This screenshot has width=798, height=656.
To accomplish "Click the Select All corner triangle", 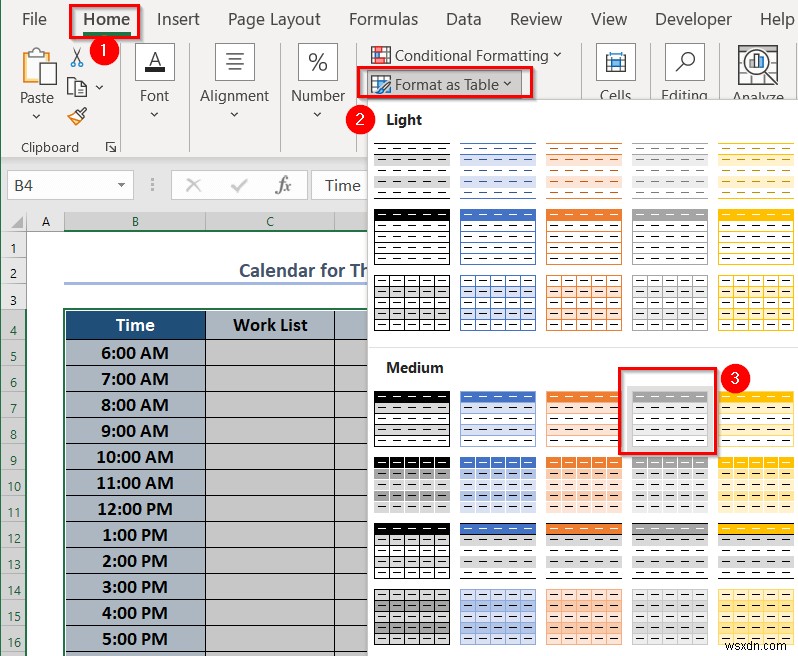I will coord(17,222).
